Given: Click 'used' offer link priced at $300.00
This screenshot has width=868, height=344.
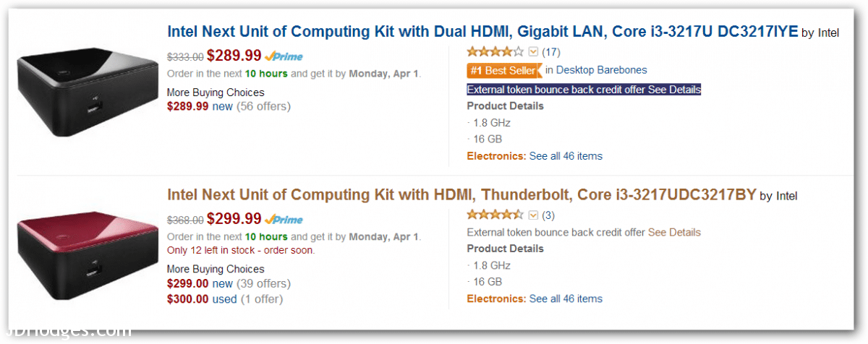Looking at the screenshot, I should (x=224, y=298).
